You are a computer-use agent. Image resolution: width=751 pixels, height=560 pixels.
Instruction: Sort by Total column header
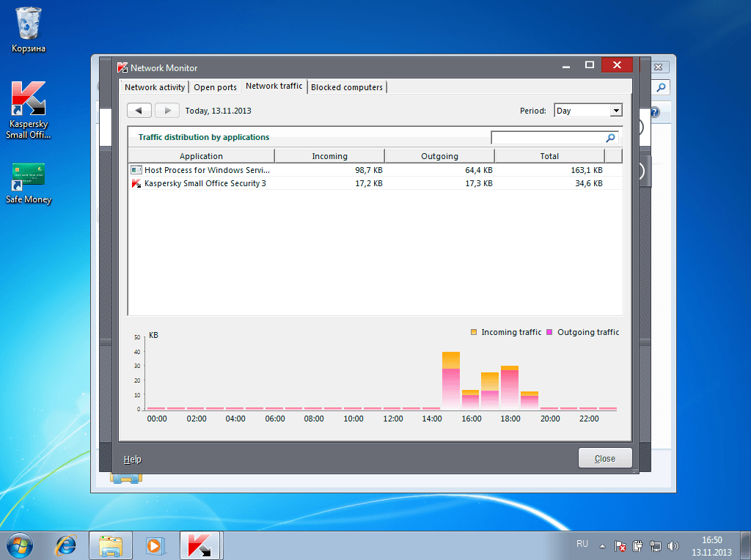(549, 156)
